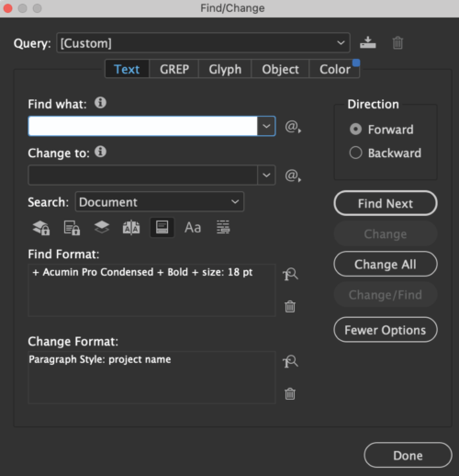459x476 pixels.
Task: Click the Done button
Action: (408, 455)
